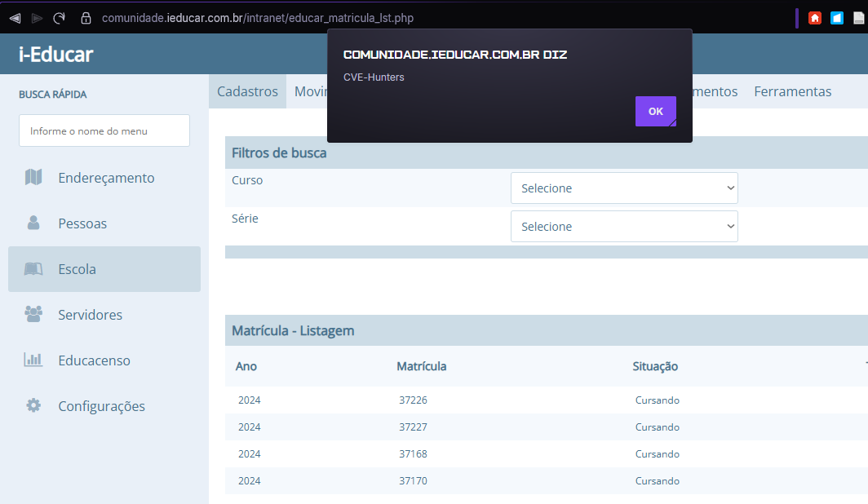Image resolution: width=868 pixels, height=504 pixels.
Task: Click the Filtros de busca heading
Action: tap(279, 153)
